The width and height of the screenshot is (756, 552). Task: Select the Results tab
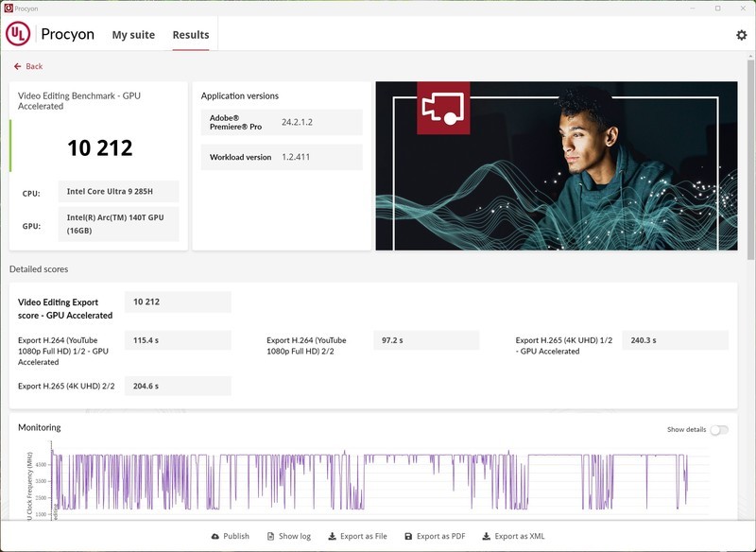(x=190, y=35)
